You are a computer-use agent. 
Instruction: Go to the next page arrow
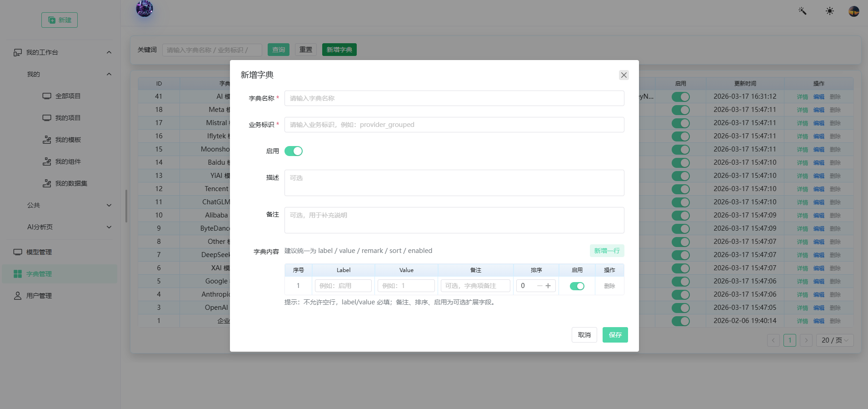806,340
